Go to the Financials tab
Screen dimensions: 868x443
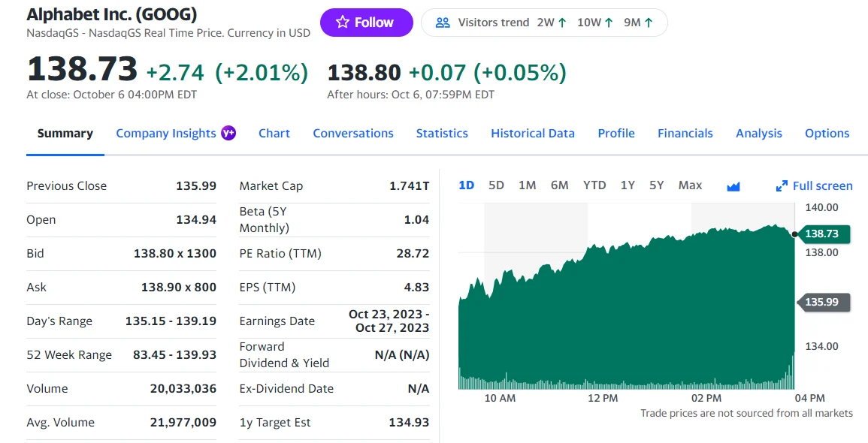pyautogui.click(x=685, y=134)
